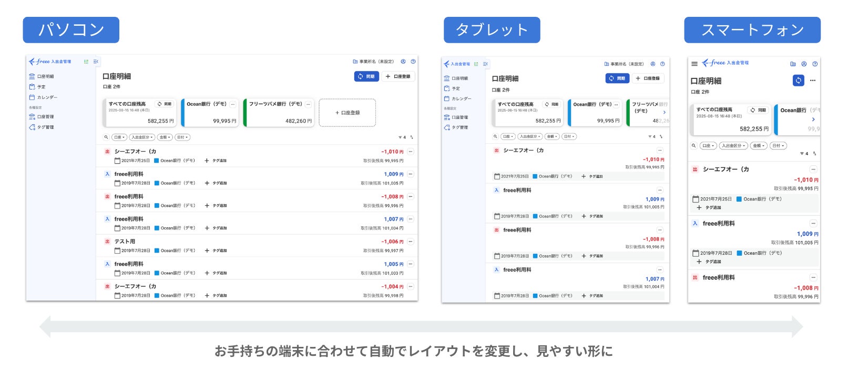Open app grid icon in tablet view

pos(476,64)
